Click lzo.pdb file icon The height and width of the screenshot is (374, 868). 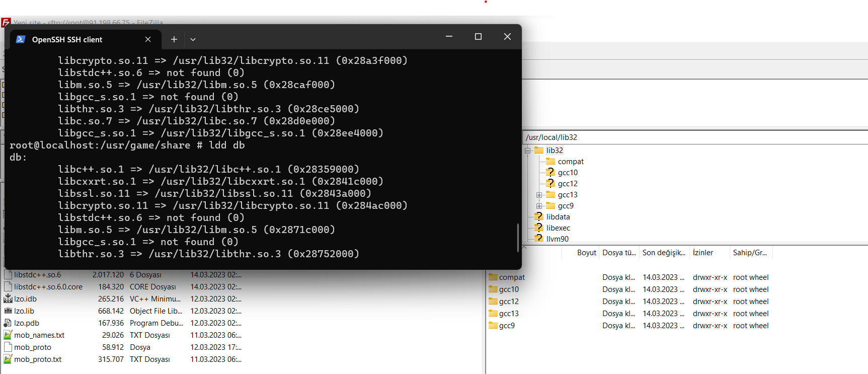pos(8,323)
